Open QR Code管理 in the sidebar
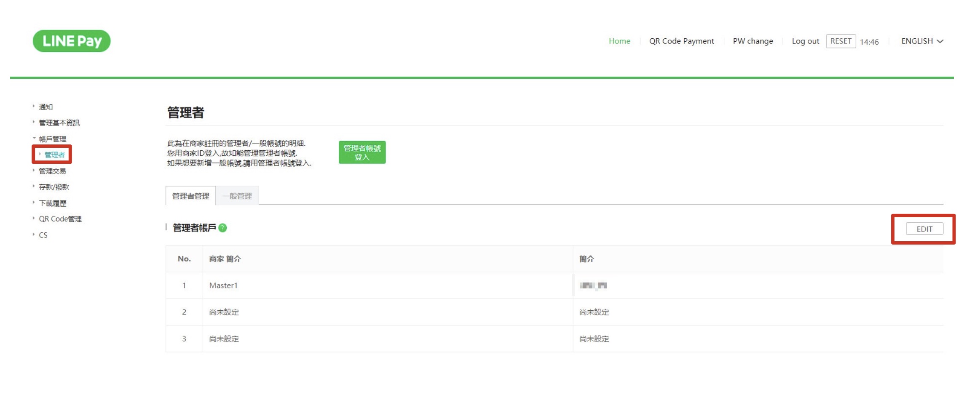Image resolution: width=980 pixels, height=400 pixels. coord(60,219)
